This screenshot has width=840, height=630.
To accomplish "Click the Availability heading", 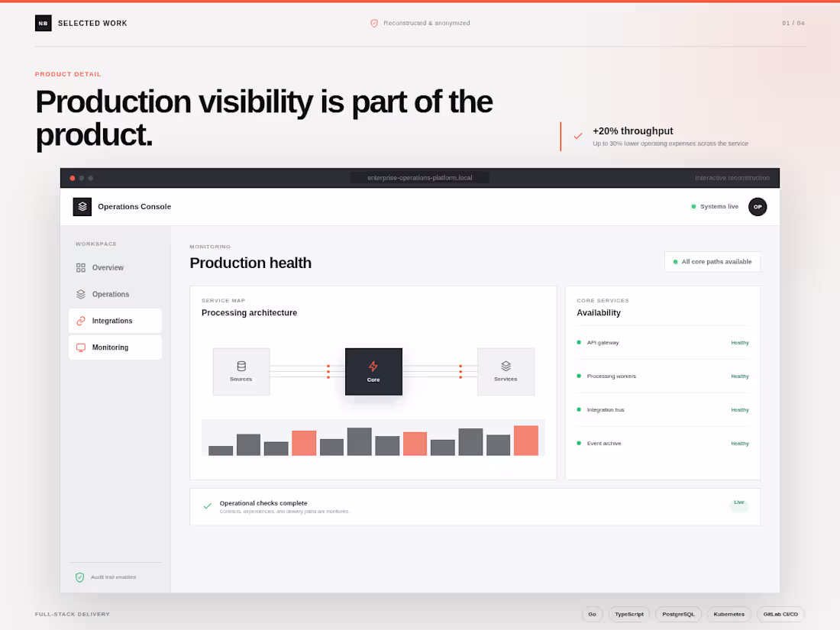I will pyautogui.click(x=599, y=313).
